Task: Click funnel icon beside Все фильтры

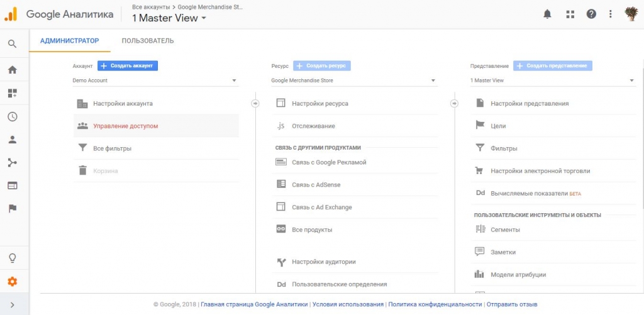Action: tap(82, 148)
